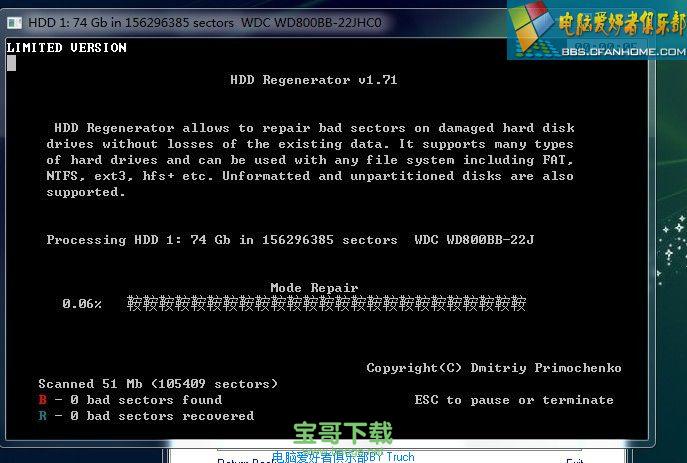687x463 pixels.
Task: Click the 0.06% progress percentage
Action: (x=82, y=304)
